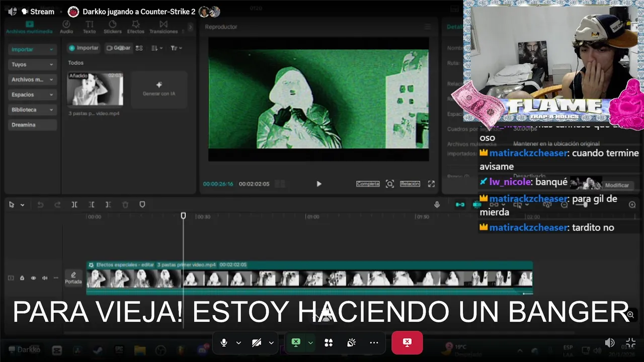Delete left of playhead
Image resolution: width=644 pixels, height=362 pixels.
point(92,205)
